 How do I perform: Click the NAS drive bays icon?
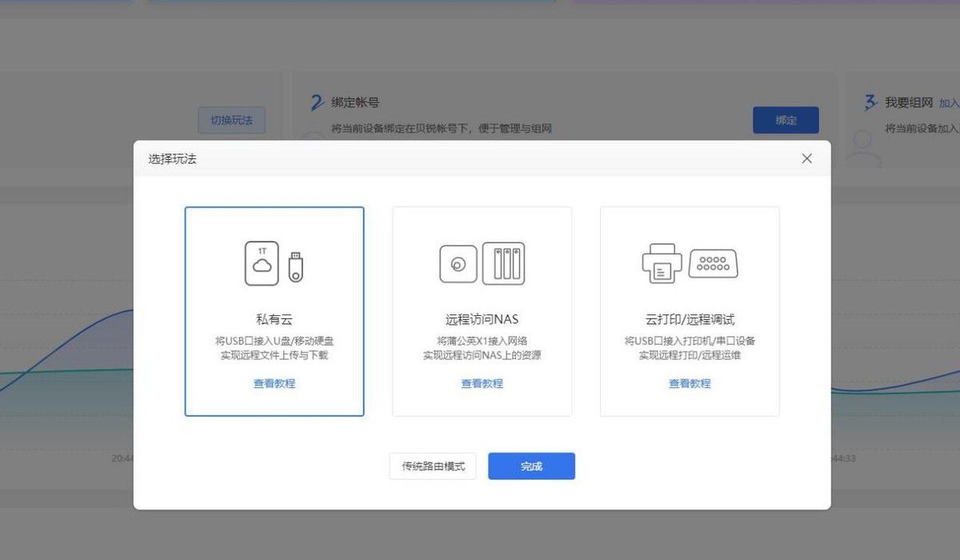(x=504, y=263)
